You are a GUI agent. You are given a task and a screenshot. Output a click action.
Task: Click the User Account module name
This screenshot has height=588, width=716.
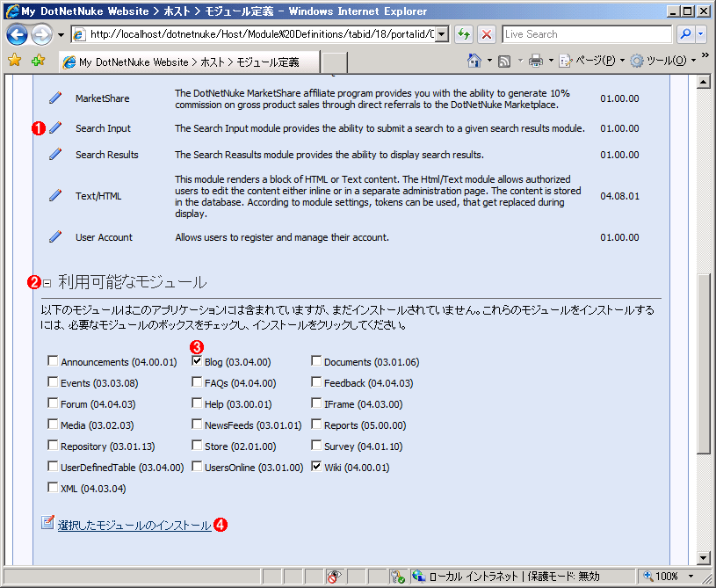105,237
